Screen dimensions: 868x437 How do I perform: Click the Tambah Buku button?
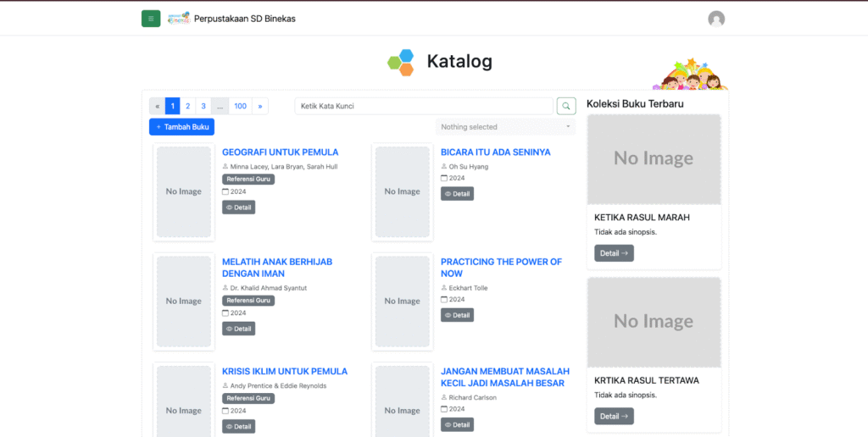(181, 127)
